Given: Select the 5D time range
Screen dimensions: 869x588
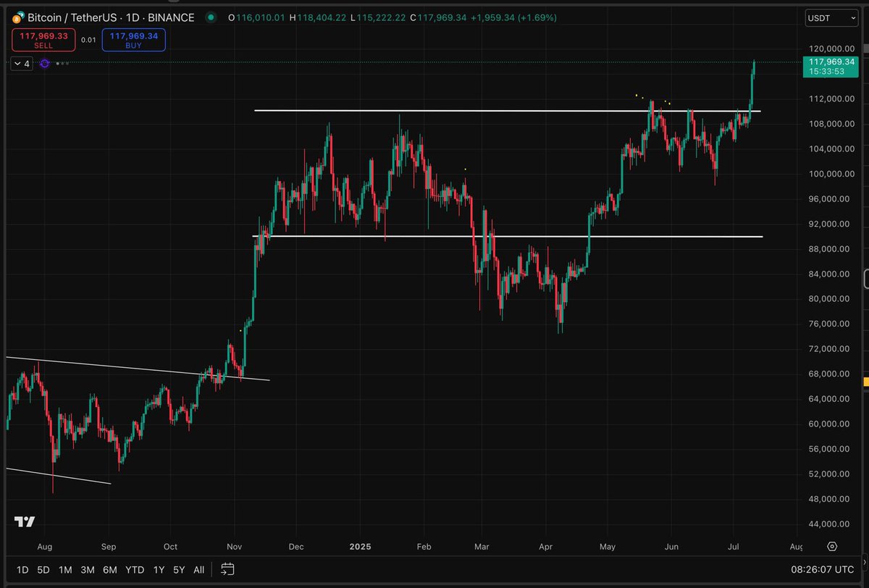Looking at the screenshot, I should click(x=43, y=570).
